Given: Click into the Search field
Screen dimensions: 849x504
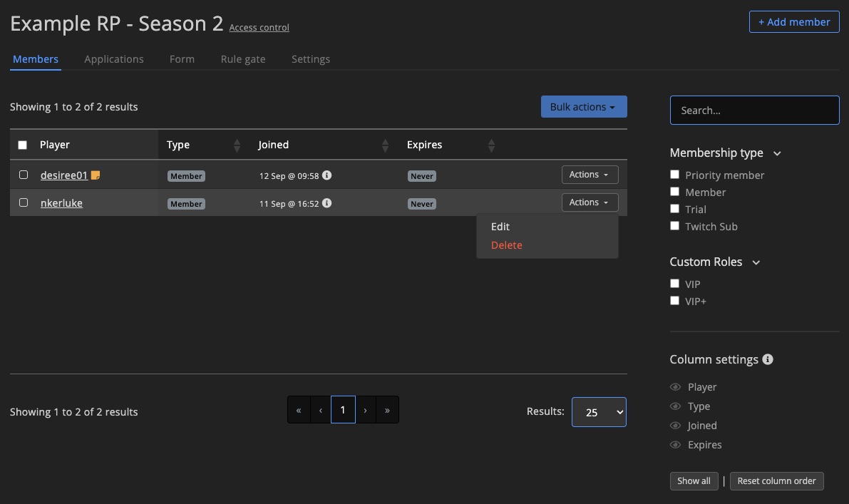Looking at the screenshot, I should click(754, 110).
